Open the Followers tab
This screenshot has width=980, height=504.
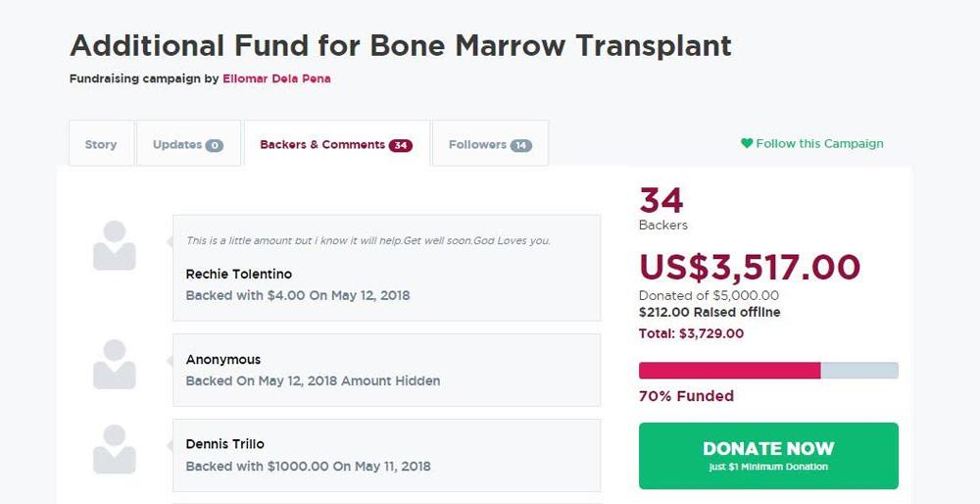pos(477,144)
